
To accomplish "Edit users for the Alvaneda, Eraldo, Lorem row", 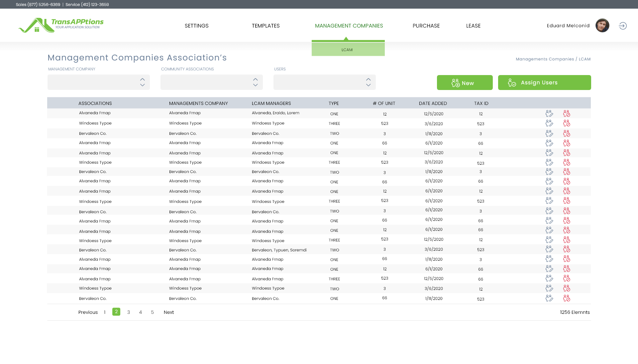I will pyautogui.click(x=549, y=114).
